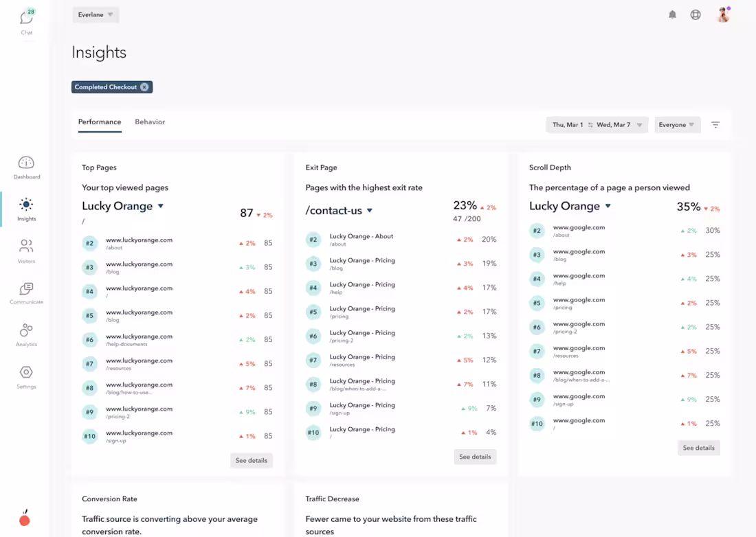Select www.luckyorange.com /help-documents row

point(177,339)
